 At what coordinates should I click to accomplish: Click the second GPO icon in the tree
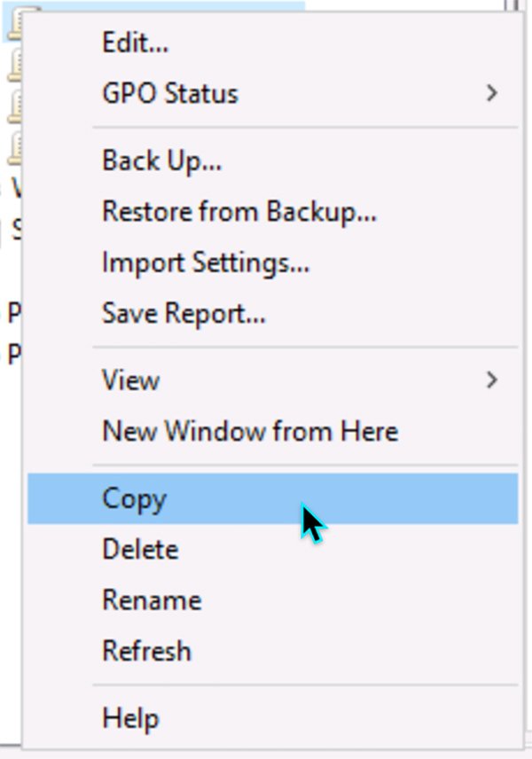13,64
